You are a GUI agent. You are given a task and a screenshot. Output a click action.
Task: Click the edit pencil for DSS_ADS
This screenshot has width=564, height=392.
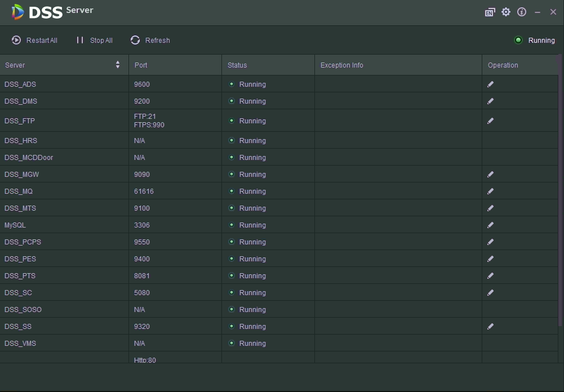tap(490, 84)
